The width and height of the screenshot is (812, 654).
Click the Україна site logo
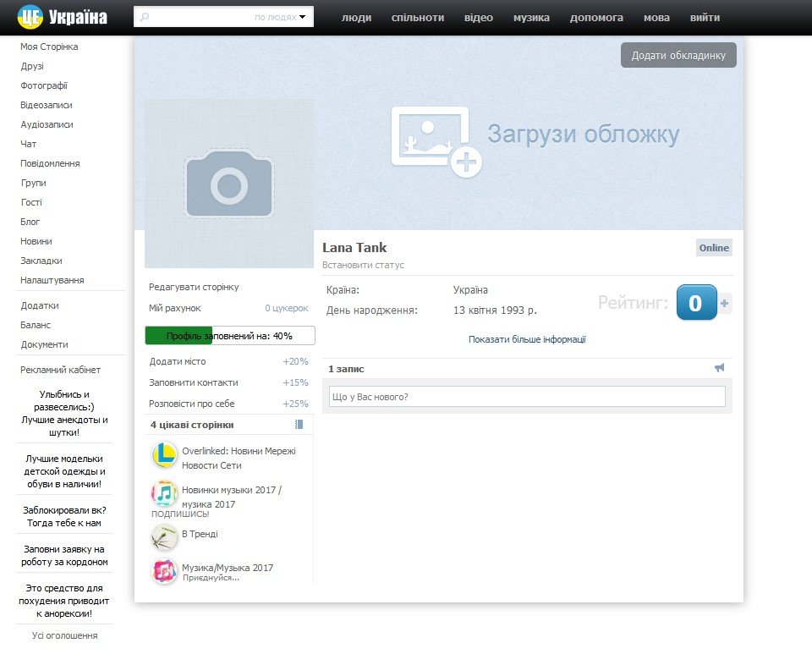(63, 17)
